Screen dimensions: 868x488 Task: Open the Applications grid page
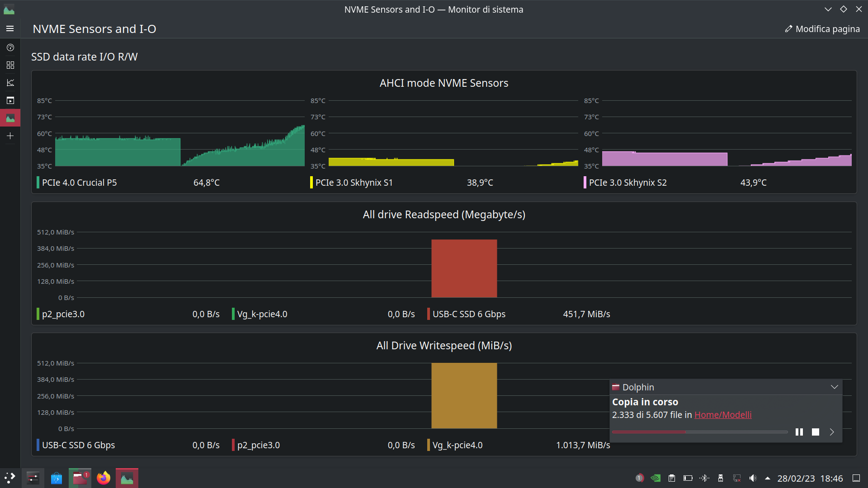(x=10, y=65)
